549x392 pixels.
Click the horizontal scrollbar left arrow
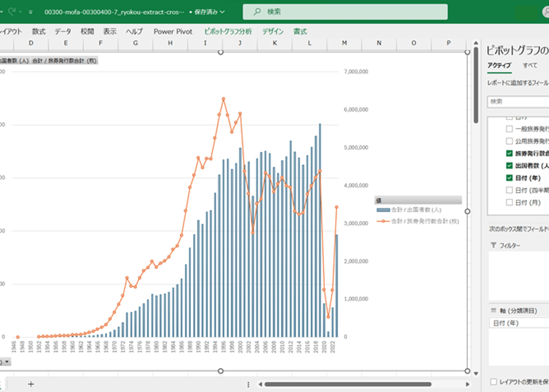[260, 384]
